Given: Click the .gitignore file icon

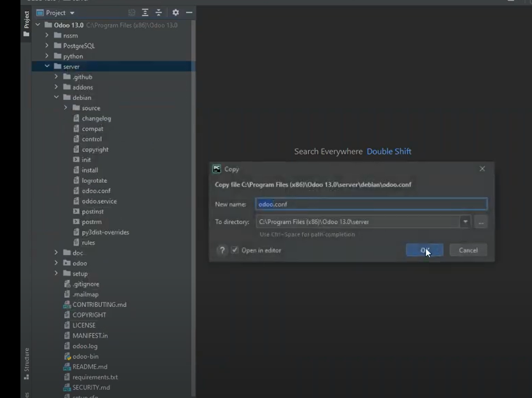Looking at the screenshot, I should point(67,284).
